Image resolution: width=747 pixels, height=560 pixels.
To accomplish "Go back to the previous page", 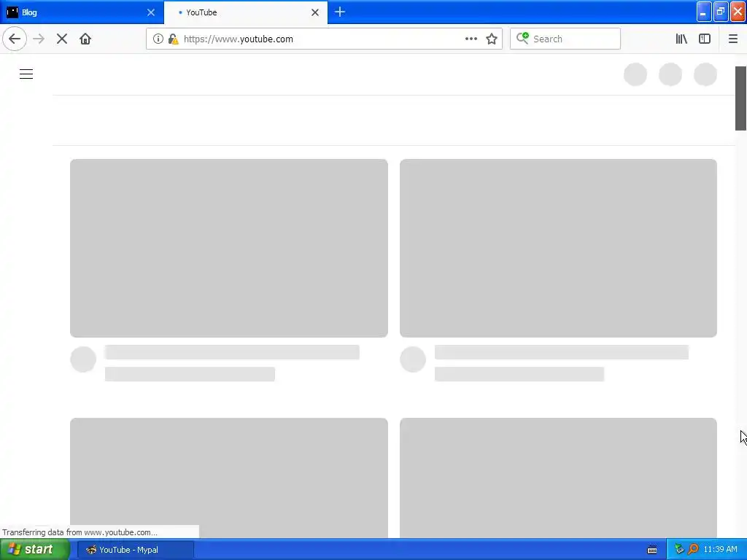I will [x=15, y=39].
